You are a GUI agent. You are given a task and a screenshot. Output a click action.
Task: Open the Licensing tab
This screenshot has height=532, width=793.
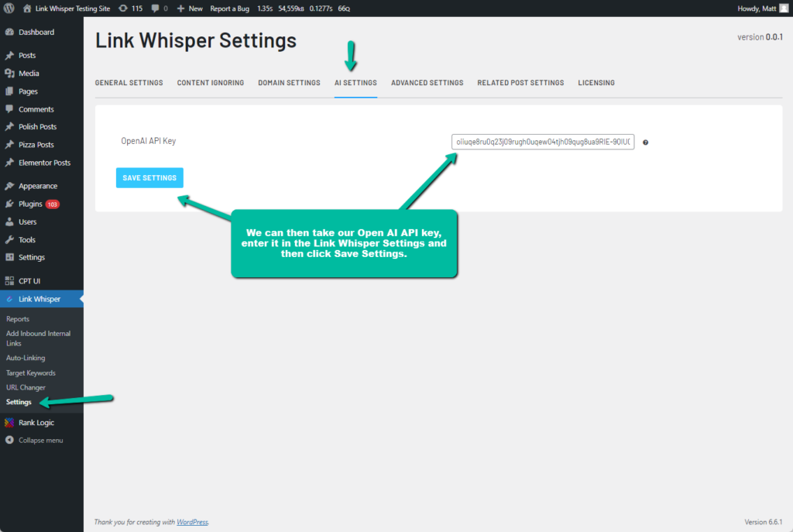coord(596,82)
